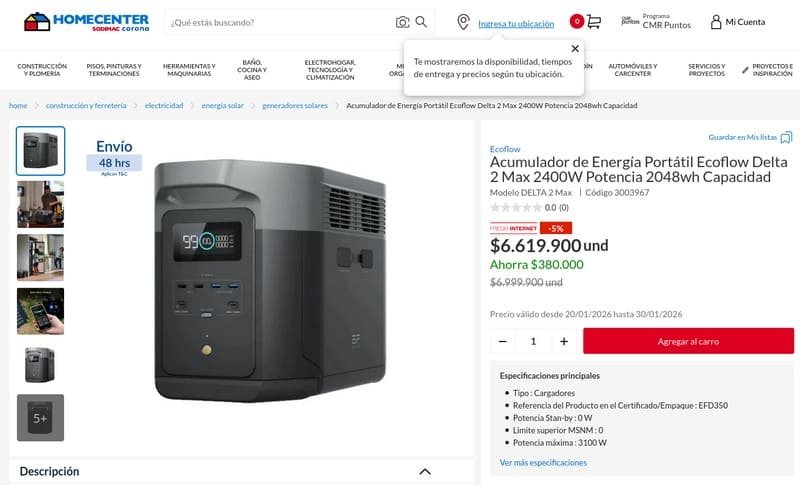Open Herramientas y Maquinarias menu

[x=189, y=70]
